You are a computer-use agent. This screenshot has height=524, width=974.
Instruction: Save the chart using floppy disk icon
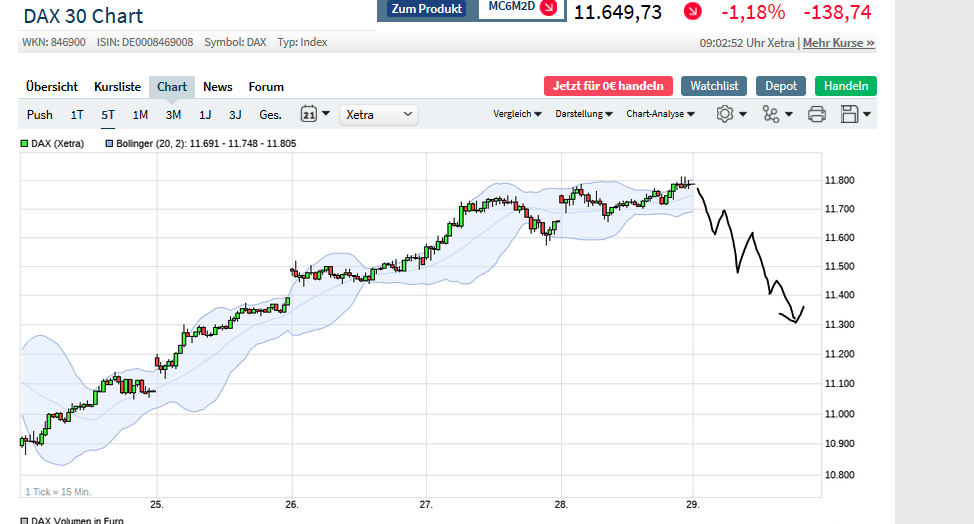coord(857,114)
